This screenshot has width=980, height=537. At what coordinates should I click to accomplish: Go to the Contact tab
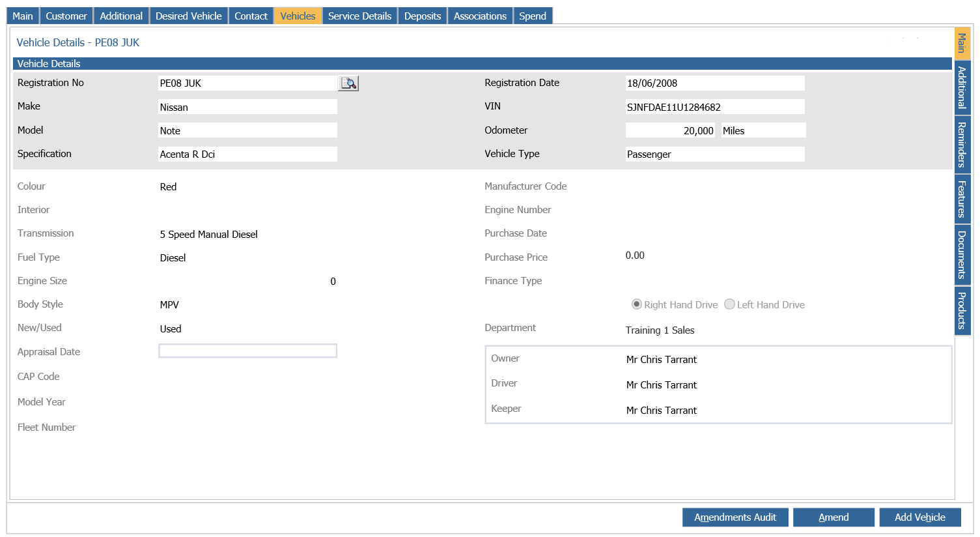(x=251, y=16)
